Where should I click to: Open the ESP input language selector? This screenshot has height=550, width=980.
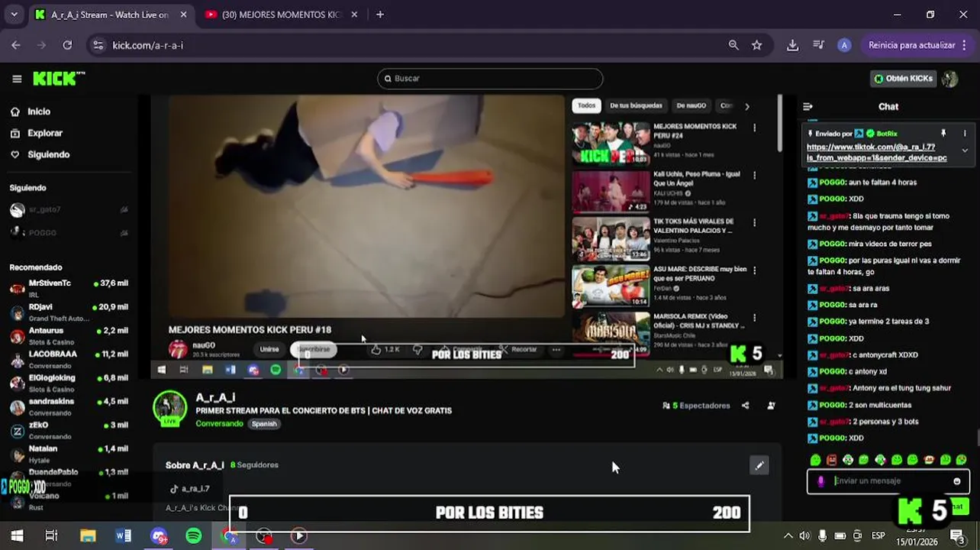pyautogui.click(x=878, y=536)
